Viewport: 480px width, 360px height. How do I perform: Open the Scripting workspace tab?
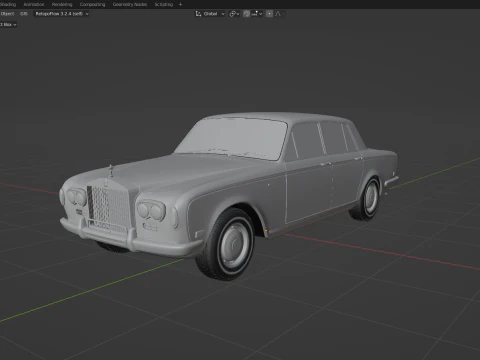click(x=164, y=4)
